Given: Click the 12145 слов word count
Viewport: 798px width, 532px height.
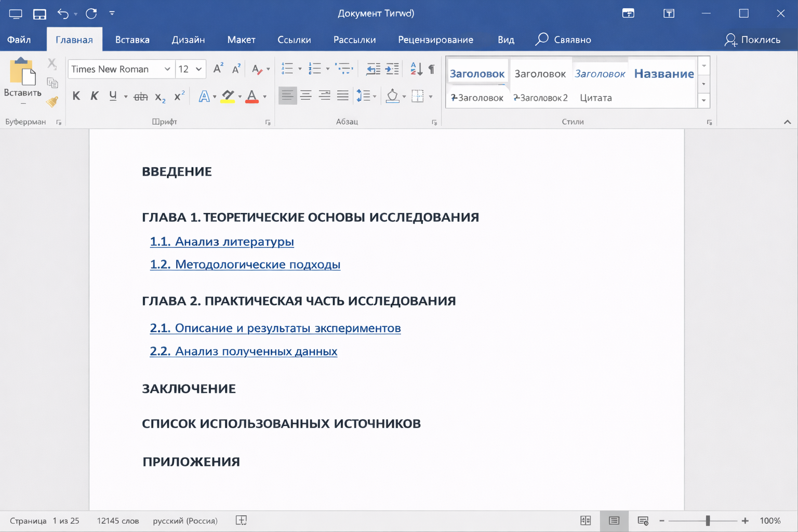Looking at the screenshot, I should point(117,520).
